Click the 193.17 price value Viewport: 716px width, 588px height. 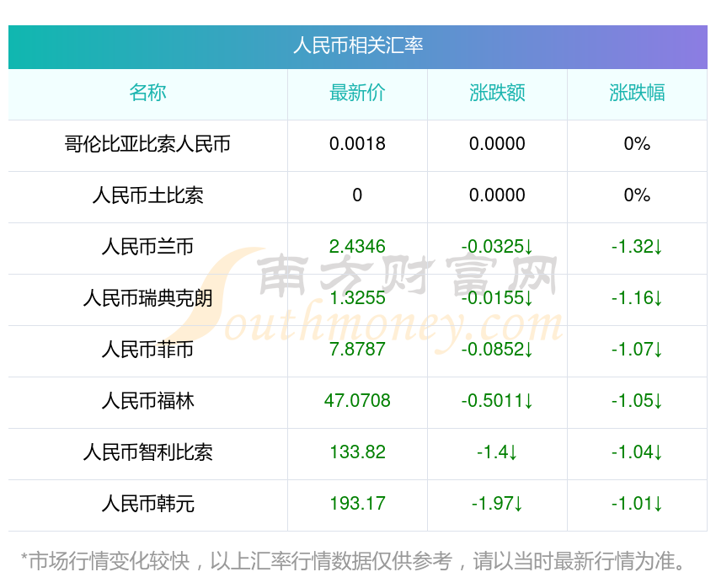357,504
